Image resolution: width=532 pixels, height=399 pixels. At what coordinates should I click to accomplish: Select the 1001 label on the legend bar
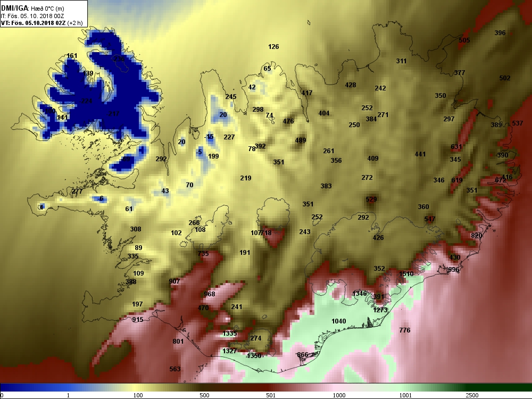406,395
